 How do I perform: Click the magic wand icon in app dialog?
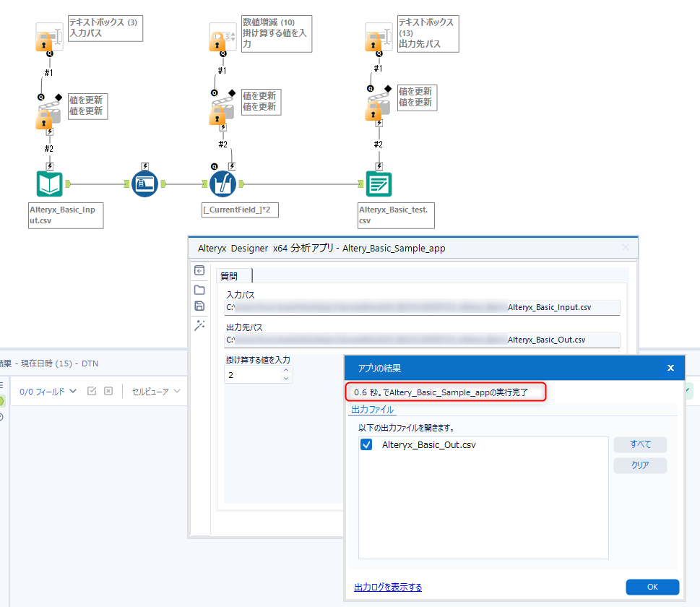tap(199, 325)
